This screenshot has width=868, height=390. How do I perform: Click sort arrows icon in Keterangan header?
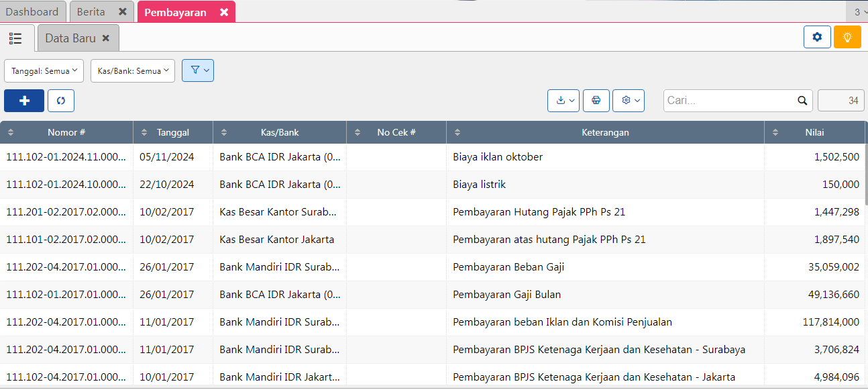click(x=457, y=133)
